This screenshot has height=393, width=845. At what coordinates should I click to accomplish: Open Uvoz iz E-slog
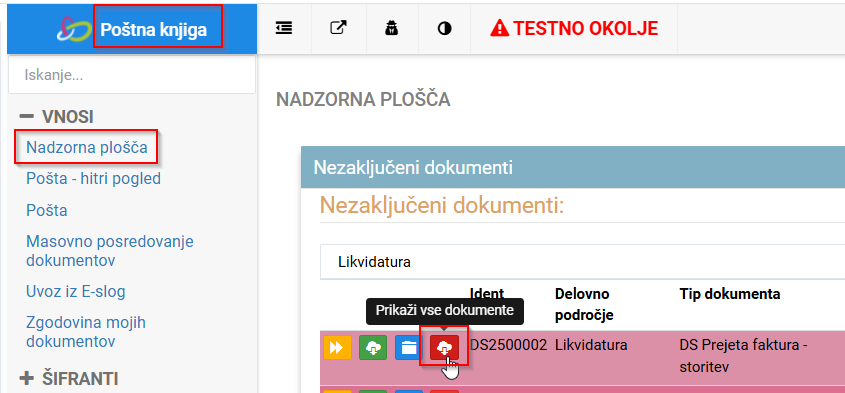[75, 292]
